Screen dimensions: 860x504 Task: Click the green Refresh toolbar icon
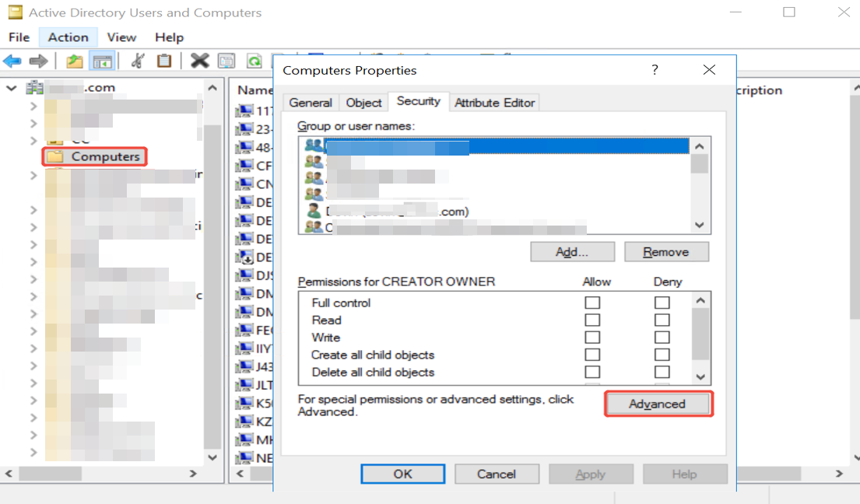pos(254,61)
